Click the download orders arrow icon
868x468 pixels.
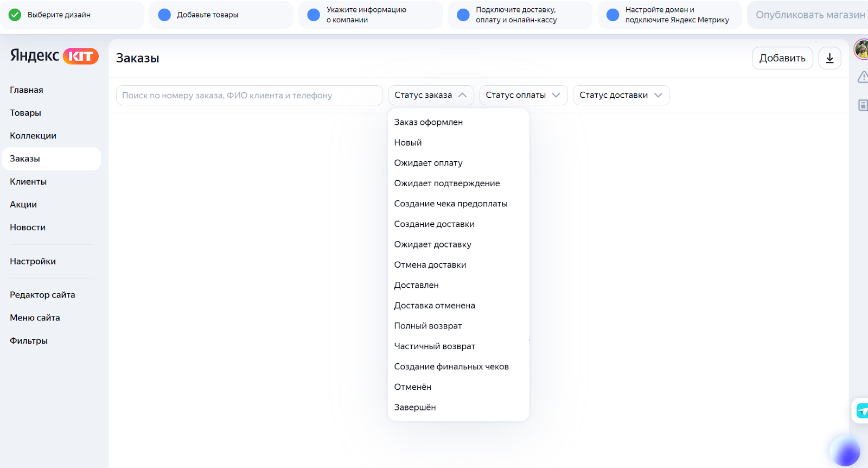pos(829,59)
